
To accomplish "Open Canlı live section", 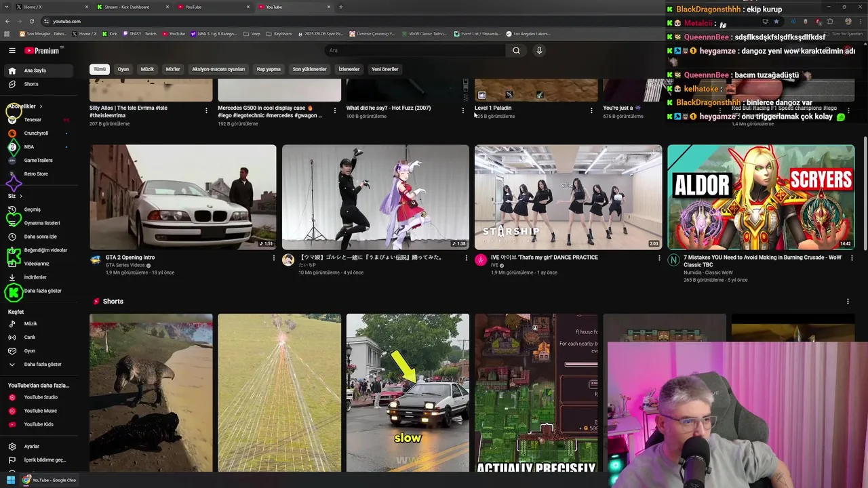I will 38,338.
